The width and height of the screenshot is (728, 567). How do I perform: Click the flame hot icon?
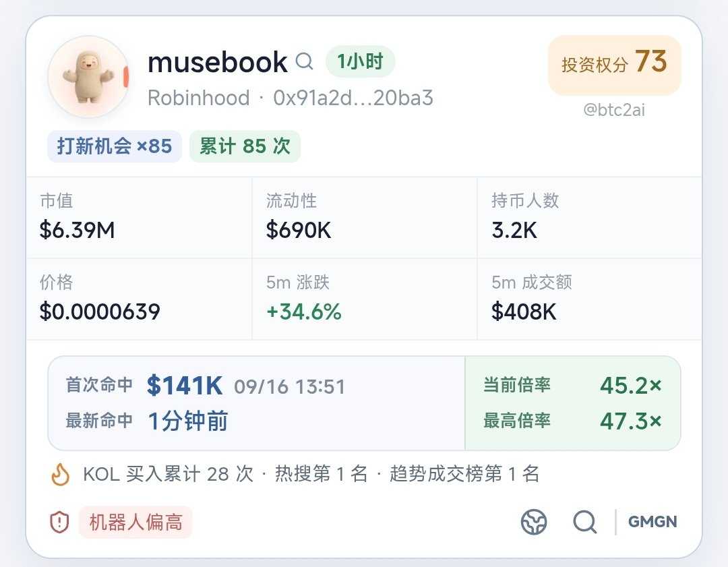tap(61, 475)
